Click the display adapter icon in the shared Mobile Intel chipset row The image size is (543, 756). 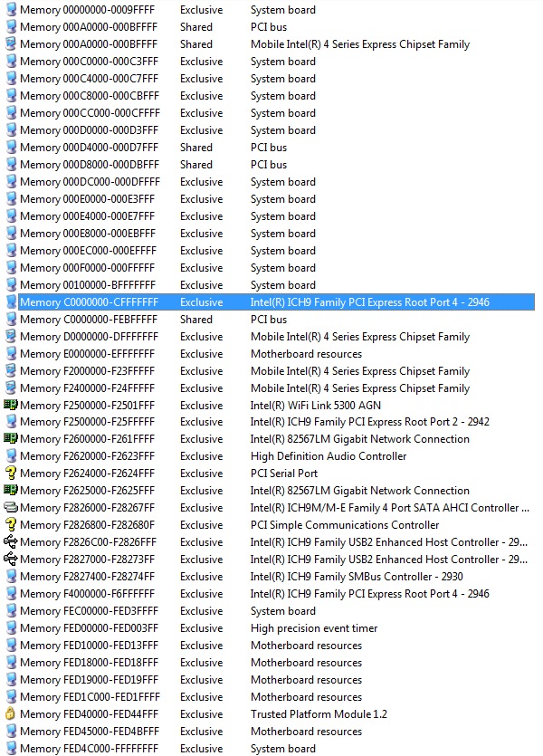click(11, 43)
